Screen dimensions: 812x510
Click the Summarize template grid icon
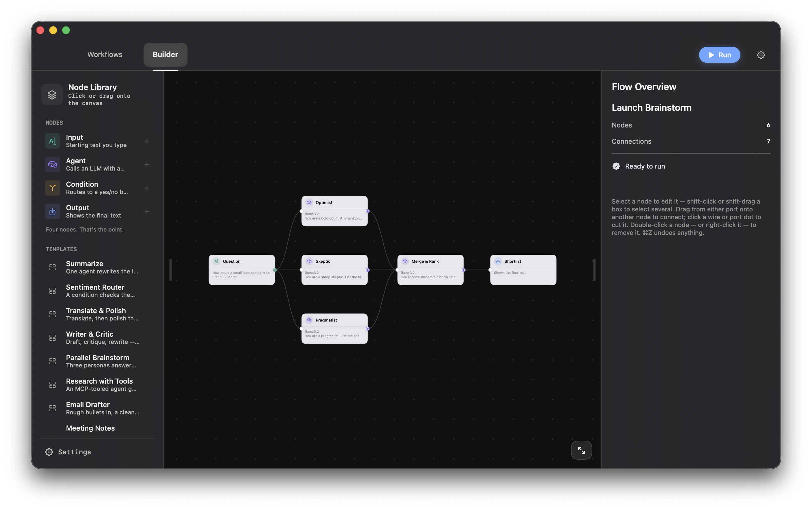click(53, 267)
